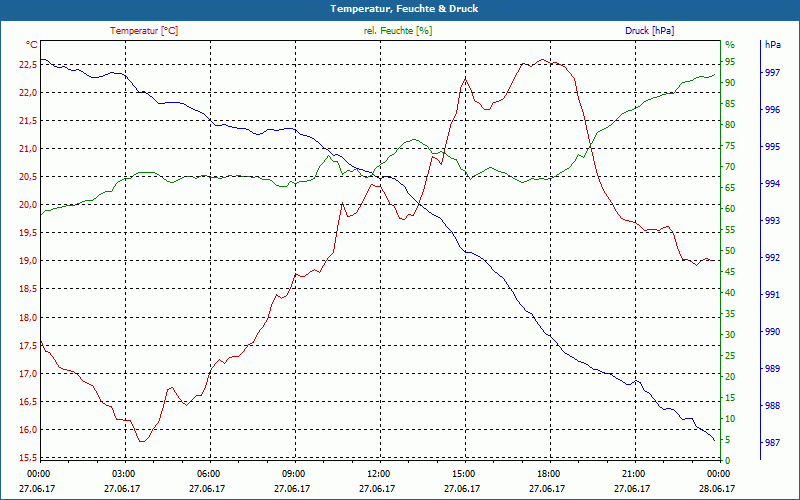
Task: Click the 75 value on humidity axis
Action: pyautogui.click(x=731, y=146)
